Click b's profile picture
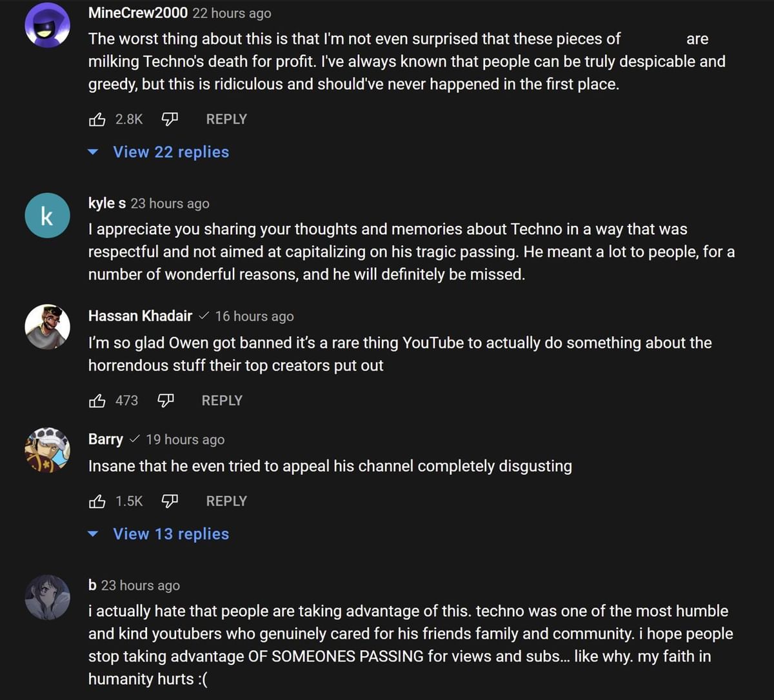The height and width of the screenshot is (700, 774). (48, 598)
